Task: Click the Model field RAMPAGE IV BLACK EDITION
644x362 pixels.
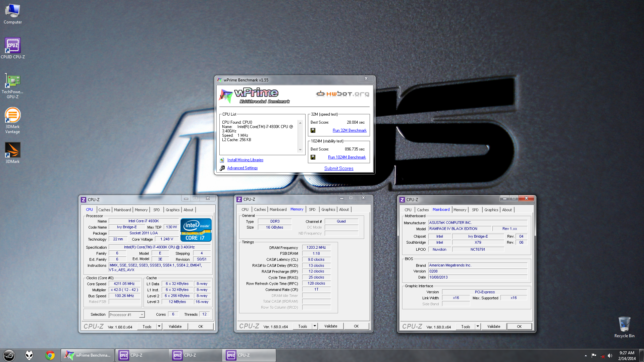Action: click(x=460, y=229)
